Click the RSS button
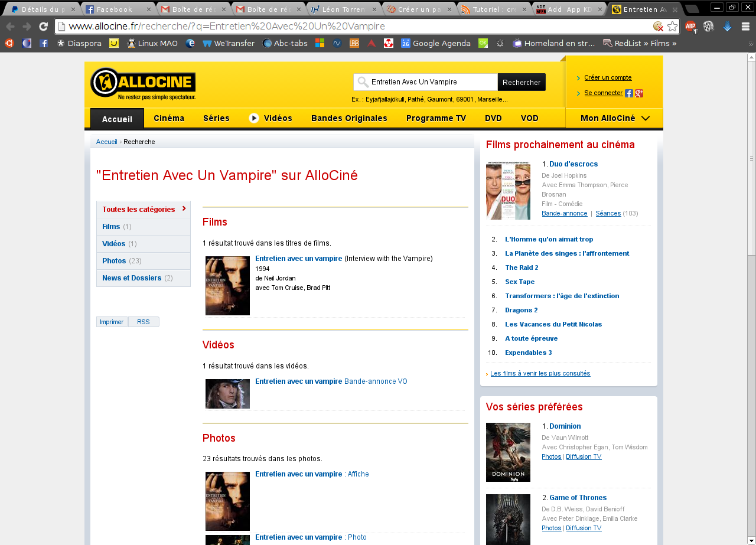Image resolution: width=756 pixels, height=545 pixels. click(144, 322)
